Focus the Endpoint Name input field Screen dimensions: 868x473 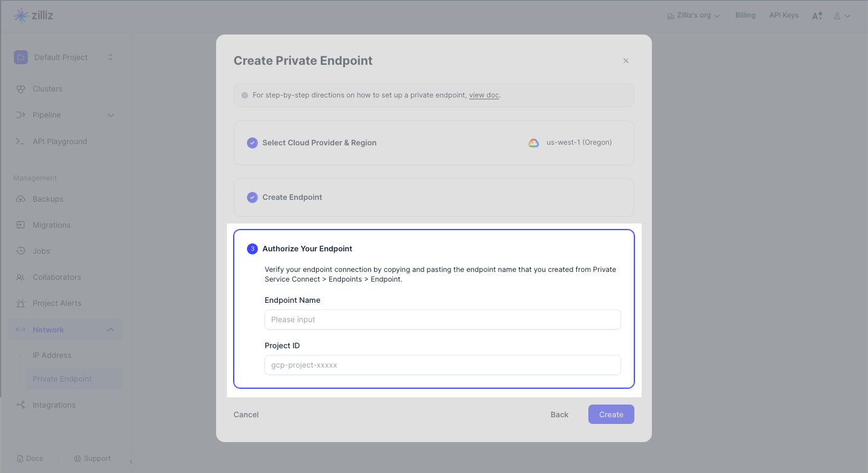[442, 320]
